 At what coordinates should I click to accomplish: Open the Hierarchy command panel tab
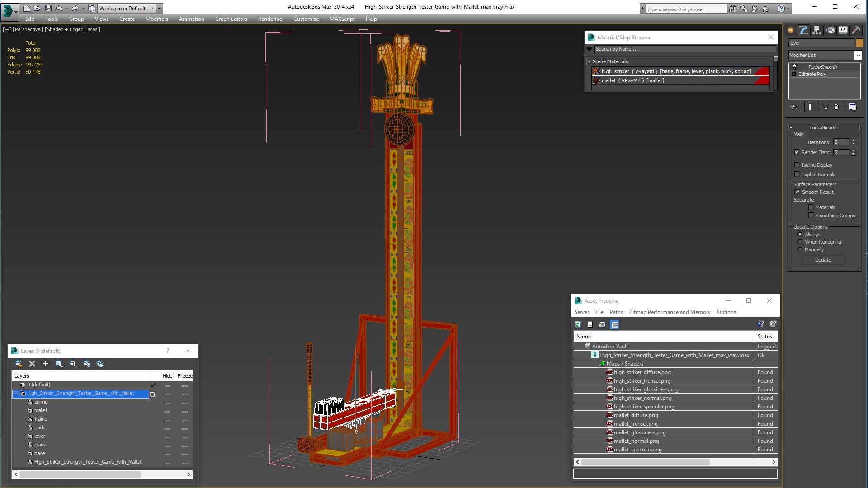(816, 30)
